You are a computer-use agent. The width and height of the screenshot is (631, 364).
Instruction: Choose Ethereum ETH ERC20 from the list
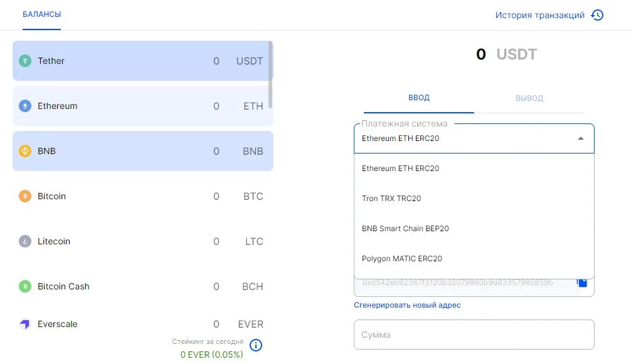tap(474, 169)
